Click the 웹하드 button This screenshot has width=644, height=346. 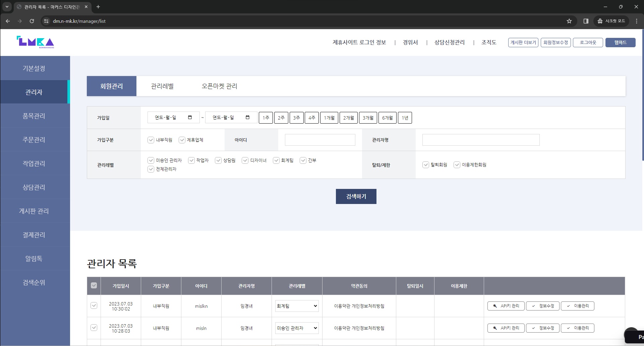[621, 43]
